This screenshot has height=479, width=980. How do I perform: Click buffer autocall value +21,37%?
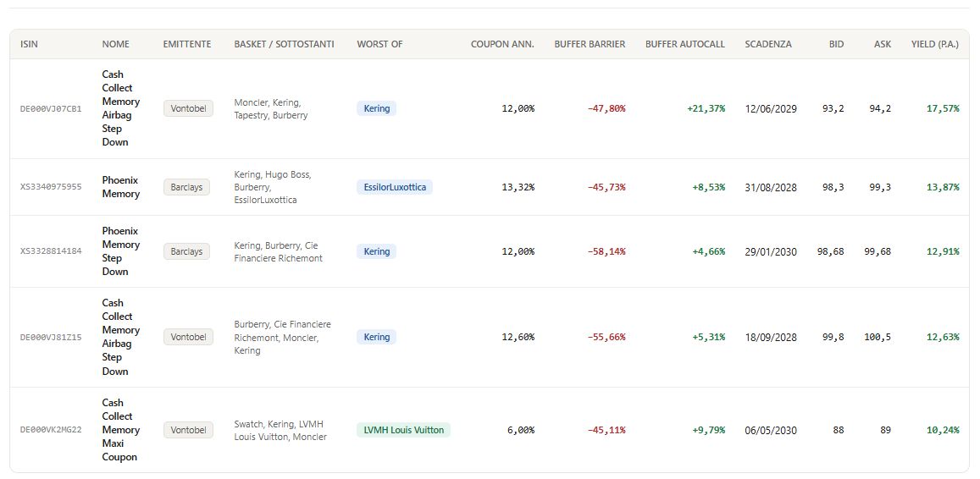click(706, 108)
